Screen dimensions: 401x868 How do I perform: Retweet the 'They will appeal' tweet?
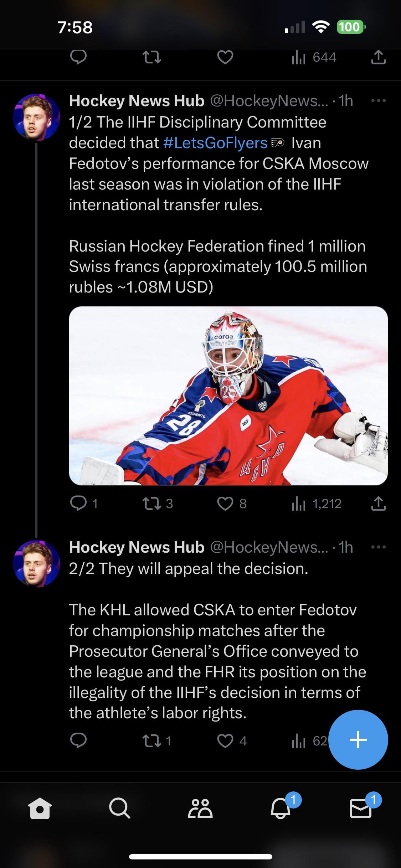pyautogui.click(x=151, y=741)
